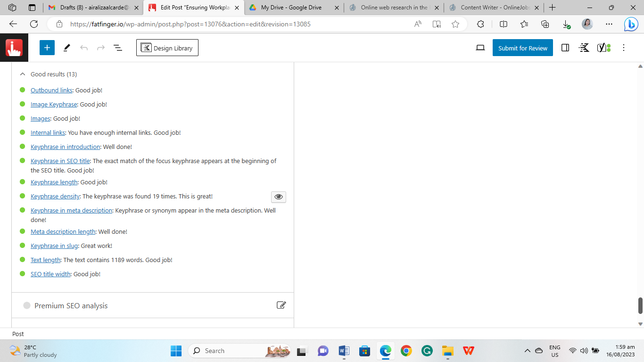Show hidden system tray icons chevron
This screenshot has height=362, width=644.
(x=528, y=351)
